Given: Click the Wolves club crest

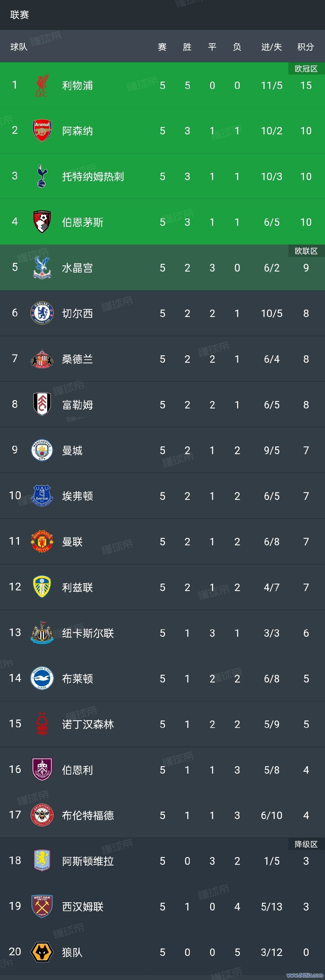Looking at the screenshot, I should tap(42, 952).
